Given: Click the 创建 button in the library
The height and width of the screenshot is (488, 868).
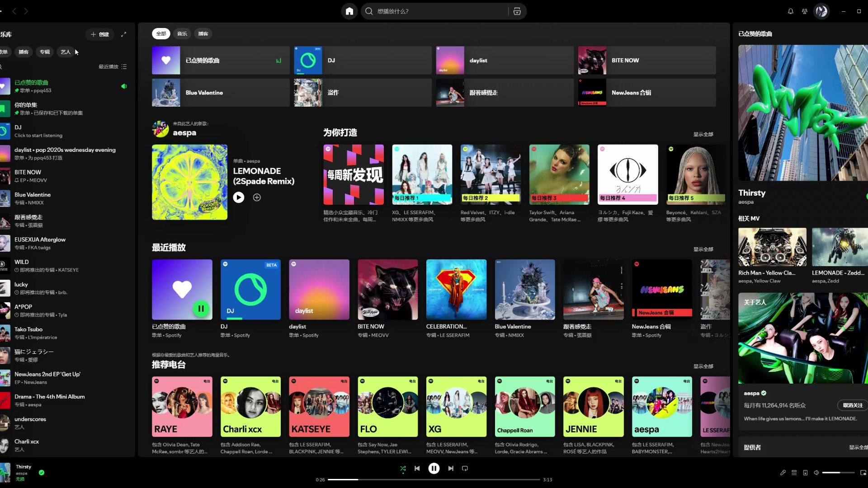Looking at the screenshot, I should pos(100,34).
